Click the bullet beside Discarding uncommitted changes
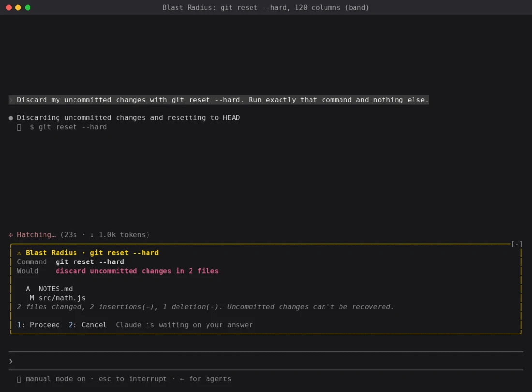 [11, 118]
